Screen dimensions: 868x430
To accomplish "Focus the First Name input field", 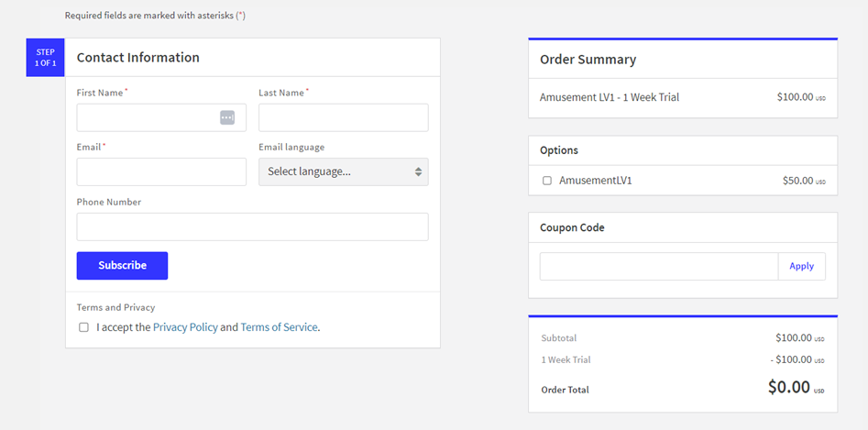I will [x=147, y=117].
